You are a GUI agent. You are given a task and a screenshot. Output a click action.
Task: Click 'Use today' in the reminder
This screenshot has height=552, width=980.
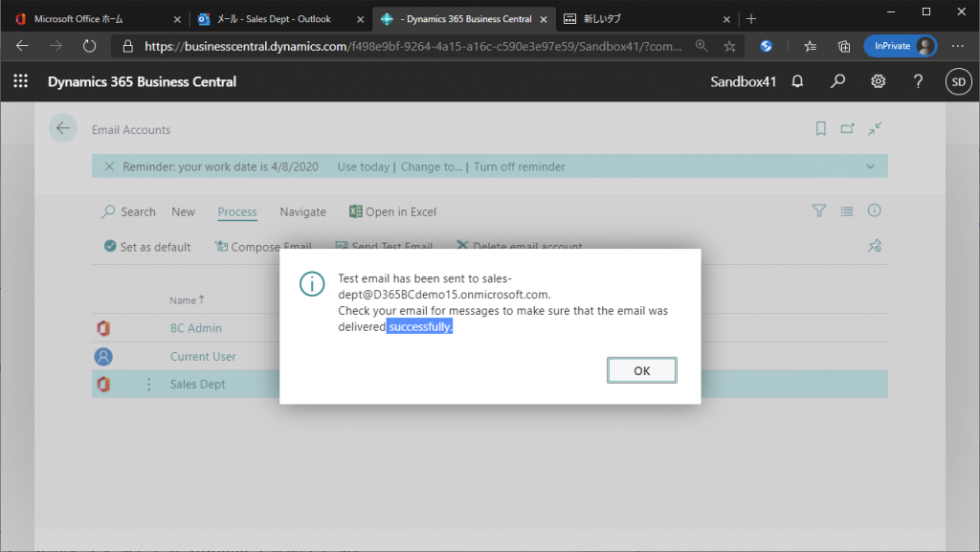(363, 166)
